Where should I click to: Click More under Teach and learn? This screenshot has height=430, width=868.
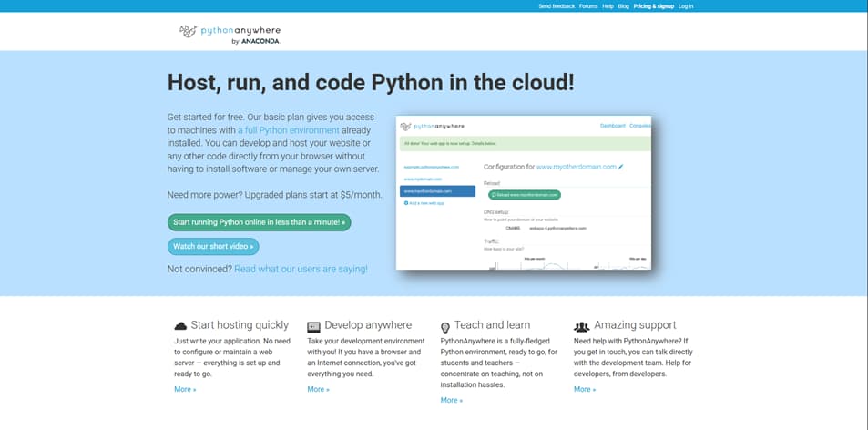pos(452,400)
